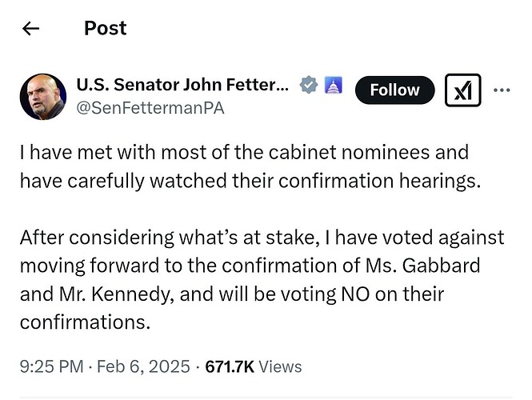Click the sentence starting 'I have met with'
532x400 pixels.
(x=250, y=166)
